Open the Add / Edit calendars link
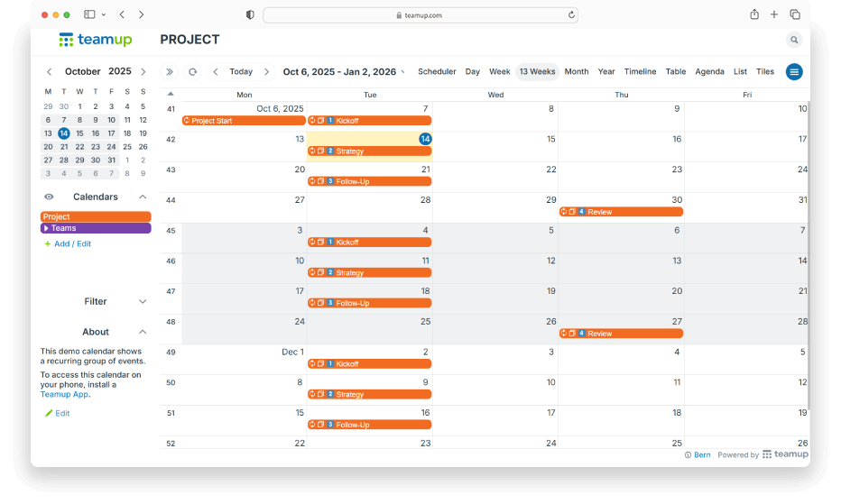Viewport: 841px width, 504px height. click(x=72, y=244)
